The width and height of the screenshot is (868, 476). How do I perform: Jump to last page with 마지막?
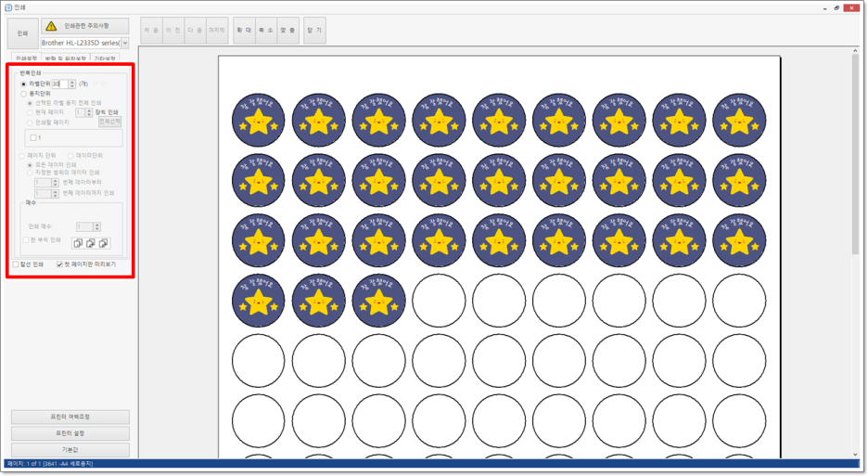pos(217,31)
